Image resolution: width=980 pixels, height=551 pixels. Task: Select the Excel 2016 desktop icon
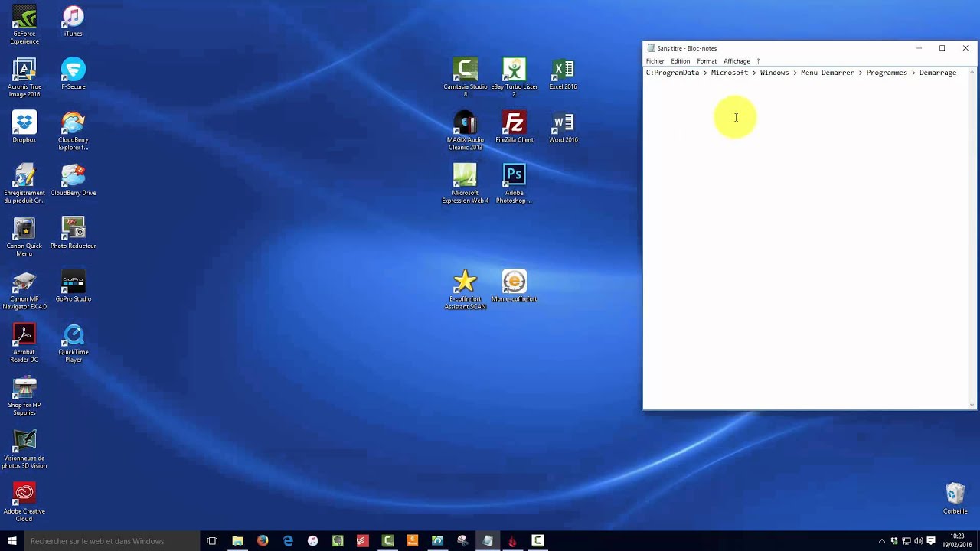pos(563,74)
